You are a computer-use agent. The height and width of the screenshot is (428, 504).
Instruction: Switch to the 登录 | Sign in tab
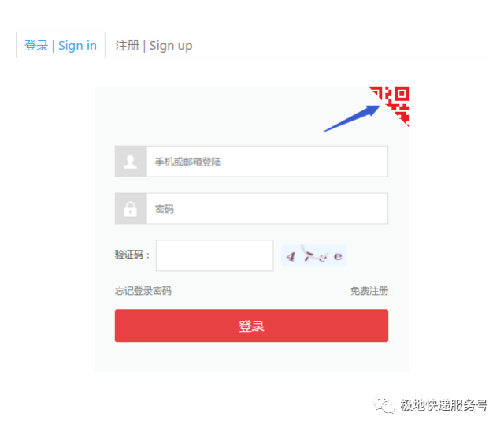(61, 45)
